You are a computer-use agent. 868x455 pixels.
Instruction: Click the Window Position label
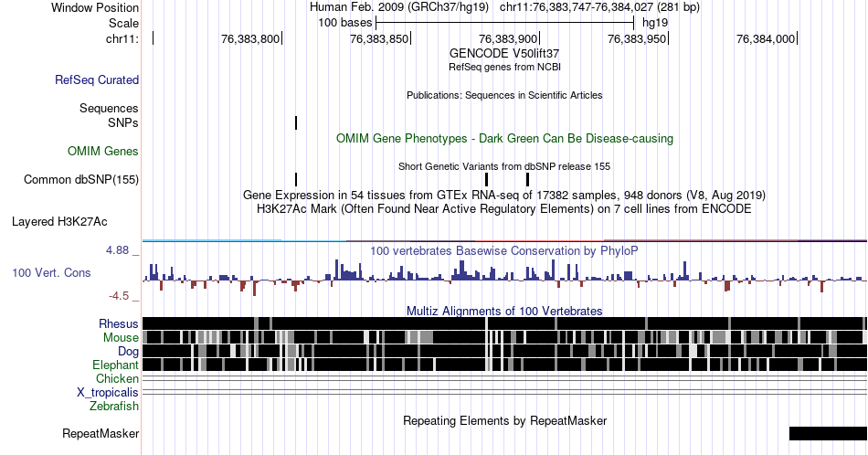[95, 7]
